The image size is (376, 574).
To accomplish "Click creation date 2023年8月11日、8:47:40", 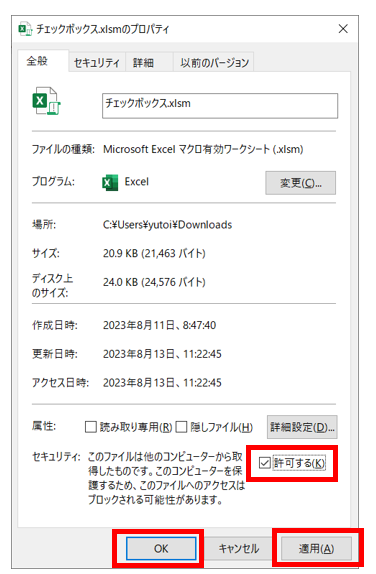I will pyautogui.click(x=159, y=325).
